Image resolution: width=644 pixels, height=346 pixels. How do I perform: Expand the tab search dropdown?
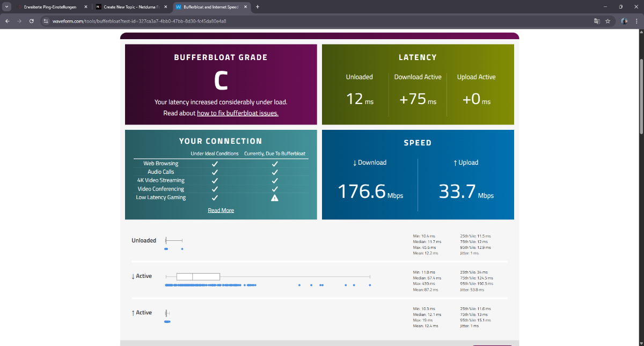pyautogui.click(x=6, y=7)
